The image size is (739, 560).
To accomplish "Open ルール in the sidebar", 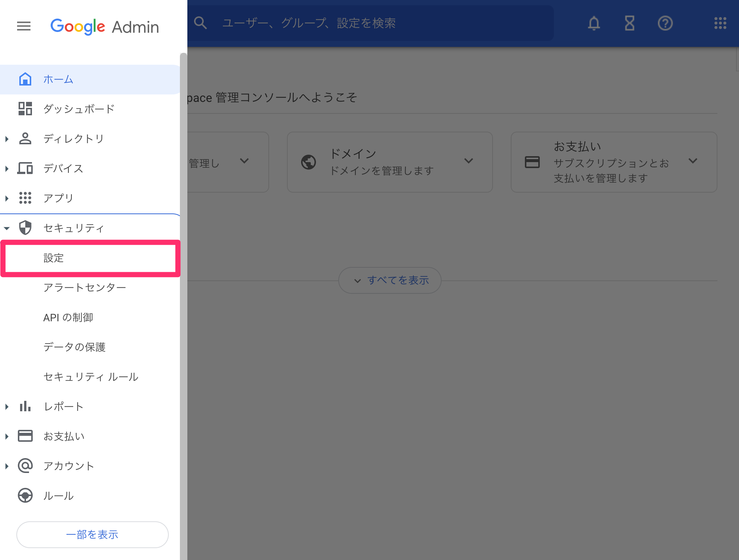I will click(x=90, y=495).
